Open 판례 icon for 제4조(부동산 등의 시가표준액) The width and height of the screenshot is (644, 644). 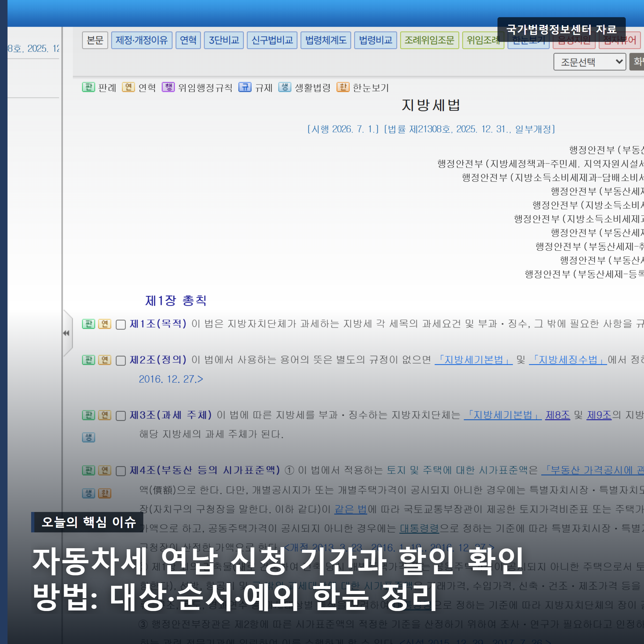[88, 470]
